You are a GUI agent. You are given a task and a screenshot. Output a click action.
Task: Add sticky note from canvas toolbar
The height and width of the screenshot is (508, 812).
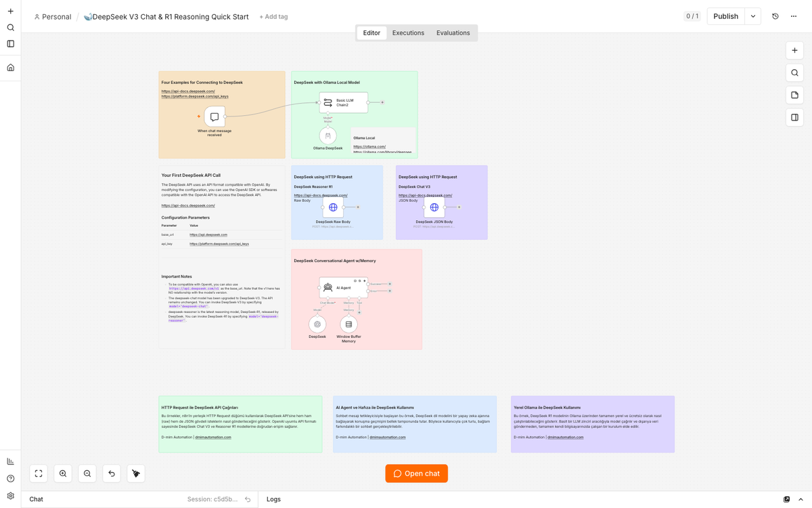pos(794,95)
